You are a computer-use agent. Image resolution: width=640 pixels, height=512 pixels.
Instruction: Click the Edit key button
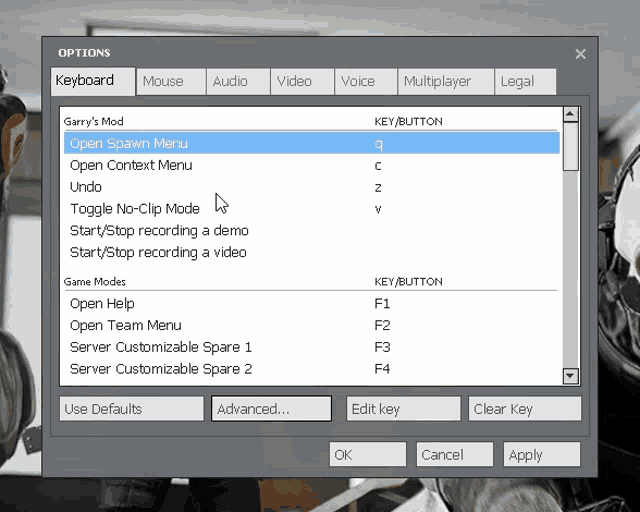[x=403, y=409]
